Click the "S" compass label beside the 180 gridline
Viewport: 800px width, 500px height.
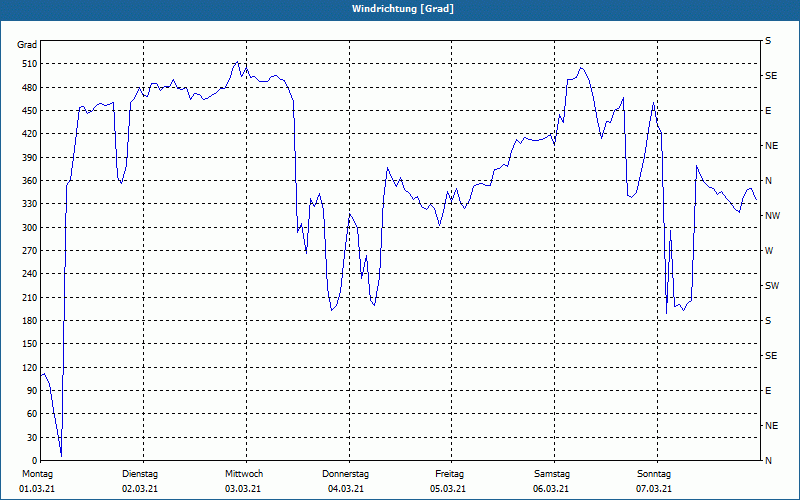click(x=768, y=321)
